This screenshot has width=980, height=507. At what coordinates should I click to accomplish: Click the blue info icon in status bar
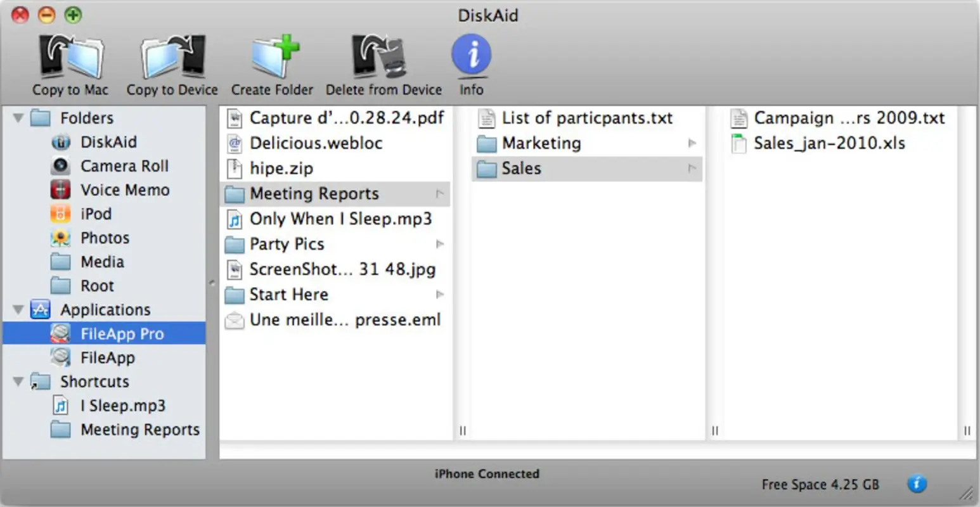point(917,484)
